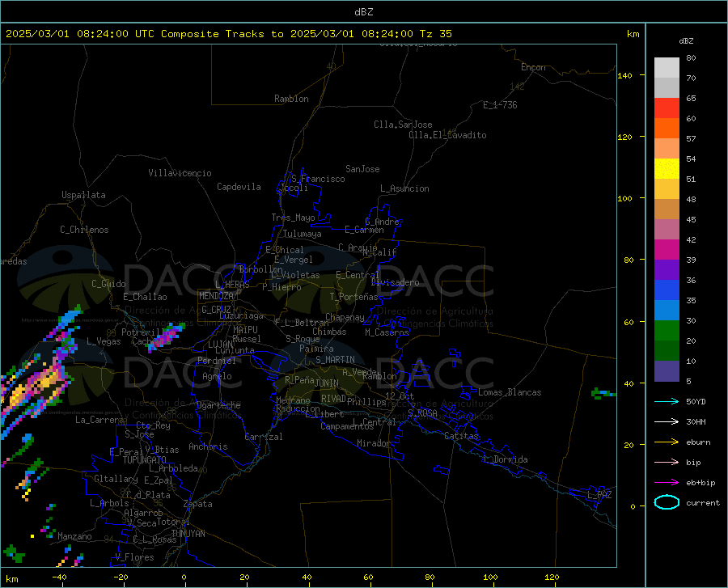The height and width of the screenshot is (588, 728).
Task: Click the '140' tick on vertical km axis
Action: (624, 76)
